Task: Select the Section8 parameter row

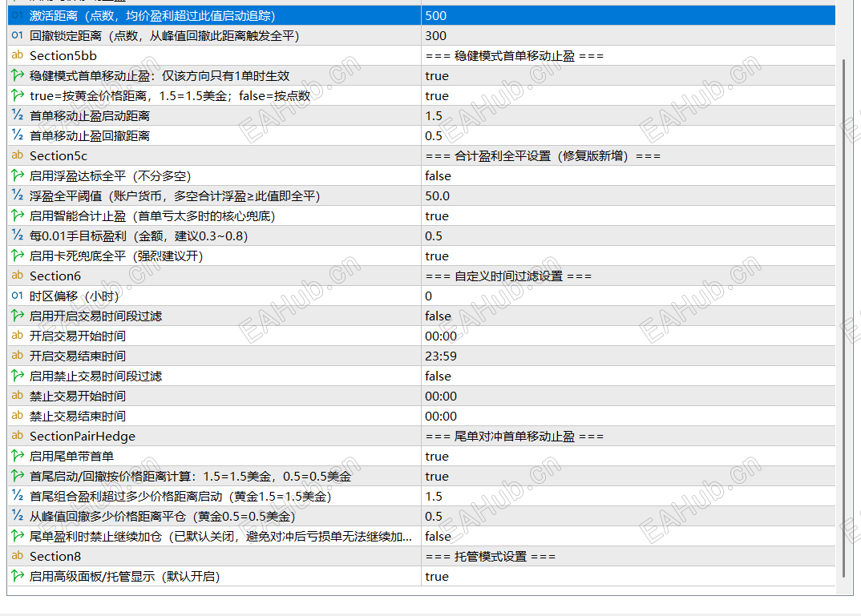Action: pos(422,556)
